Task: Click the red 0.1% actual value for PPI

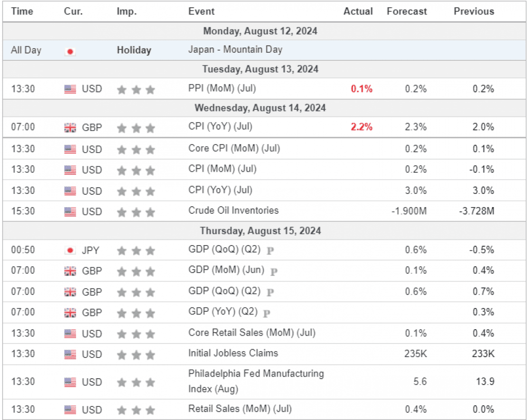Action: click(x=362, y=89)
